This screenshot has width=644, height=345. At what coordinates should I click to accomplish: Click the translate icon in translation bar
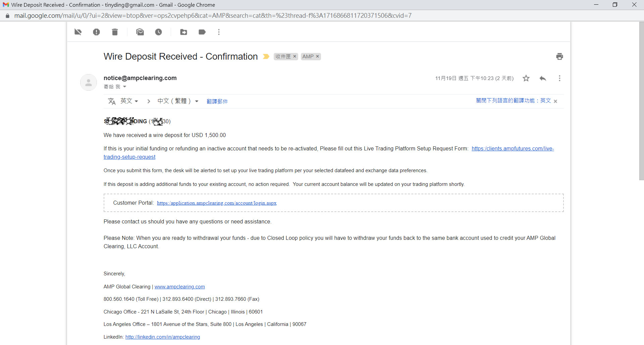point(112,101)
